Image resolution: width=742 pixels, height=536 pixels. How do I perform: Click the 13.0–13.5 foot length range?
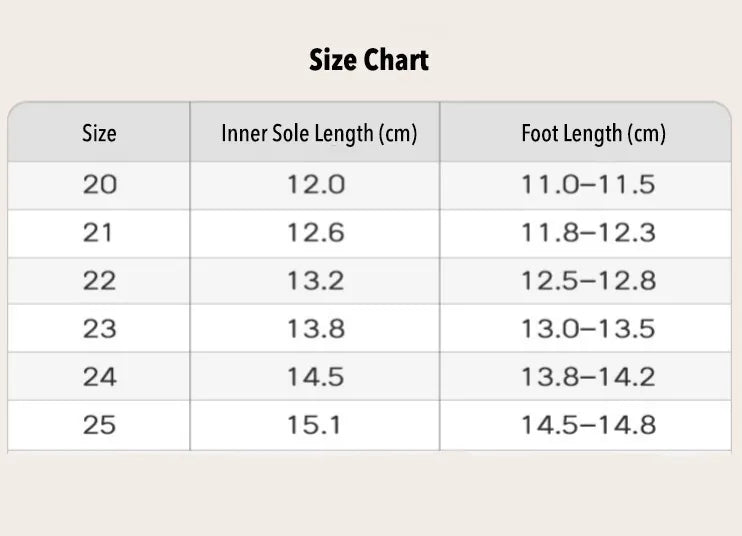tap(588, 329)
